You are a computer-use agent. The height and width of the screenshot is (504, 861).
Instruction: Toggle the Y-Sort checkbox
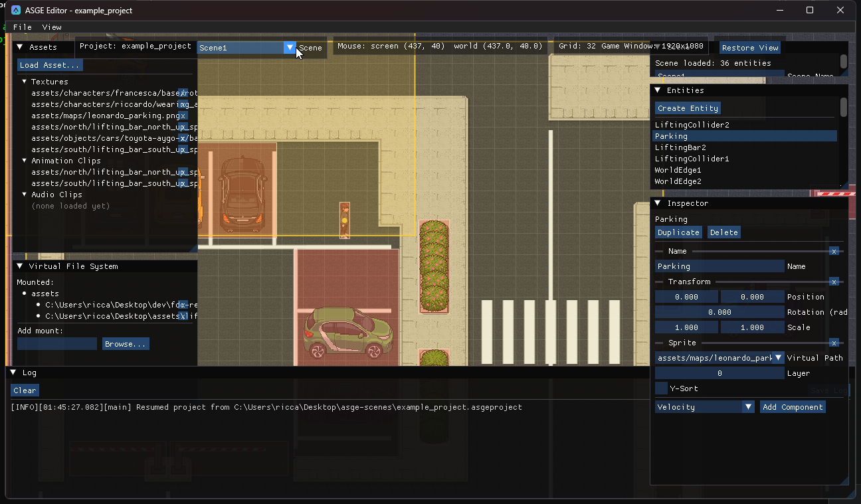tap(661, 388)
